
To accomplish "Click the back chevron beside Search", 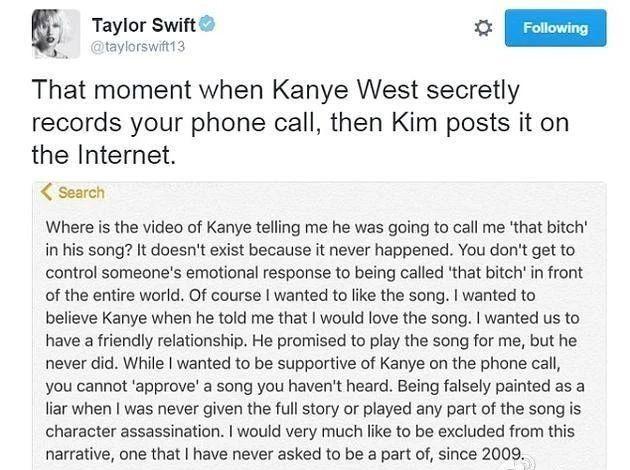I will pyautogui.click(x=46, y=192).
